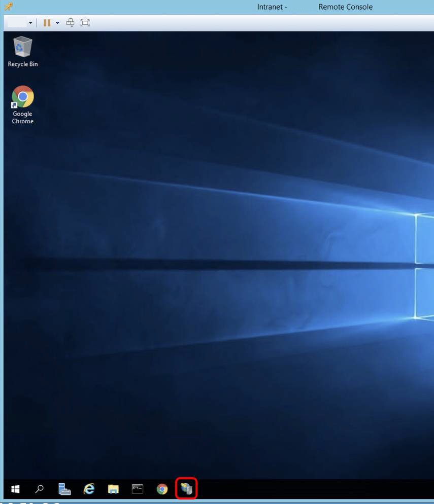Open Internet Explorer from the taskbar
Viewport: 434px width, 504px height.
coord(89,489)
